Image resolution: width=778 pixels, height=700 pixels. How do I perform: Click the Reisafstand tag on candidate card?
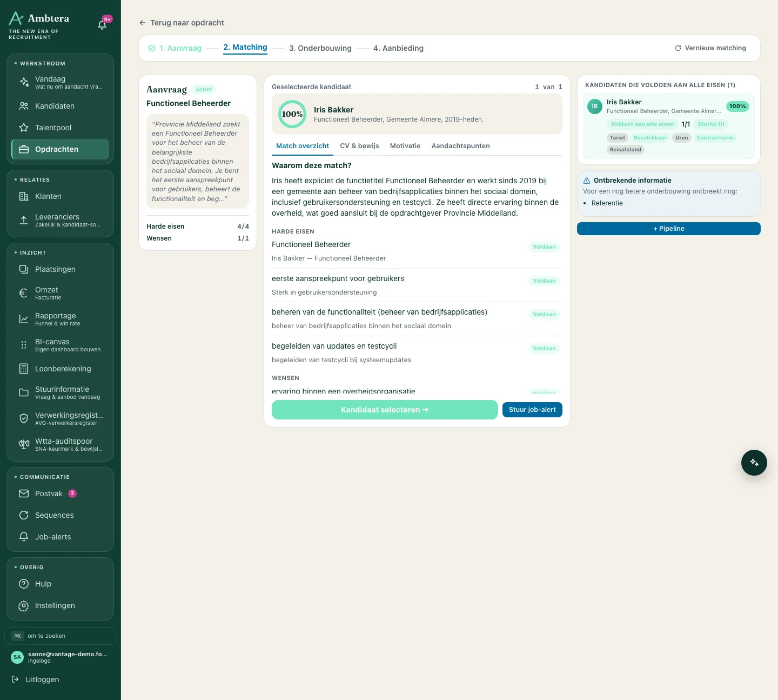(x=626, y=150)
